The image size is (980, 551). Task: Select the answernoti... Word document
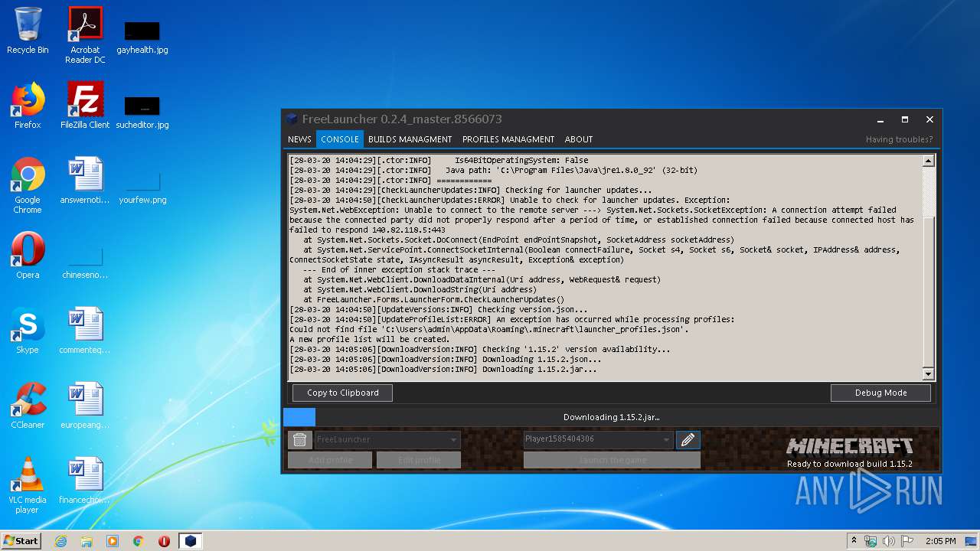(85, 181)
